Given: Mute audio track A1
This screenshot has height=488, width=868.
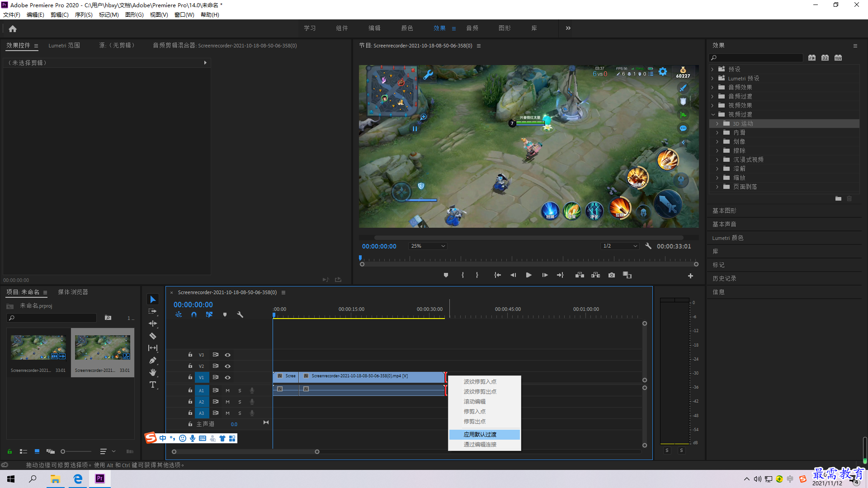Looking at the screenshot, I should point(227,390).
